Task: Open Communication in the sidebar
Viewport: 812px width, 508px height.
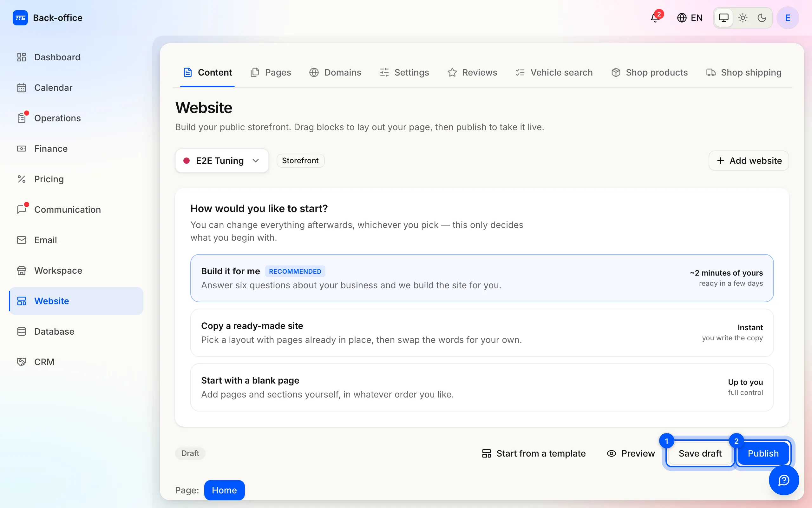Action: click(x=76, y=210)
